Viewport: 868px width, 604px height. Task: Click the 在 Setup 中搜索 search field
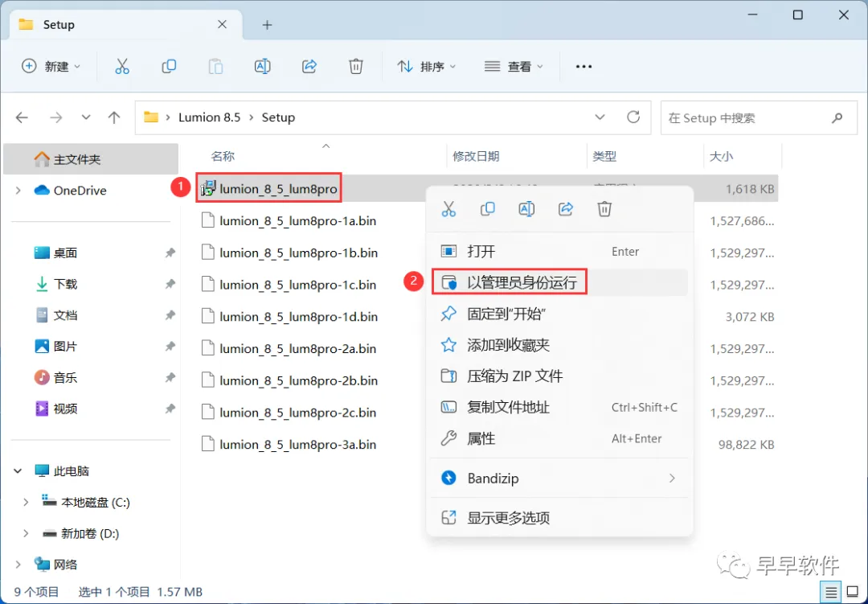click(x=759, y=117)
